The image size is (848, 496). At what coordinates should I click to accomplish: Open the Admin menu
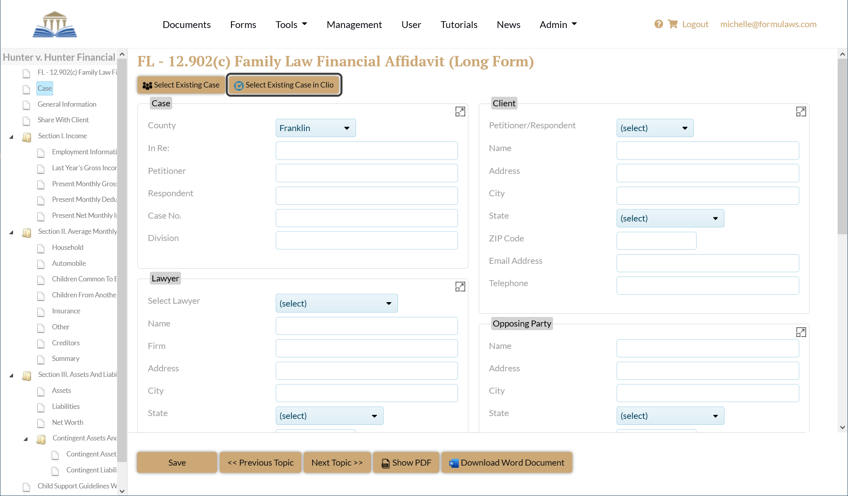(x=558, y=24)
